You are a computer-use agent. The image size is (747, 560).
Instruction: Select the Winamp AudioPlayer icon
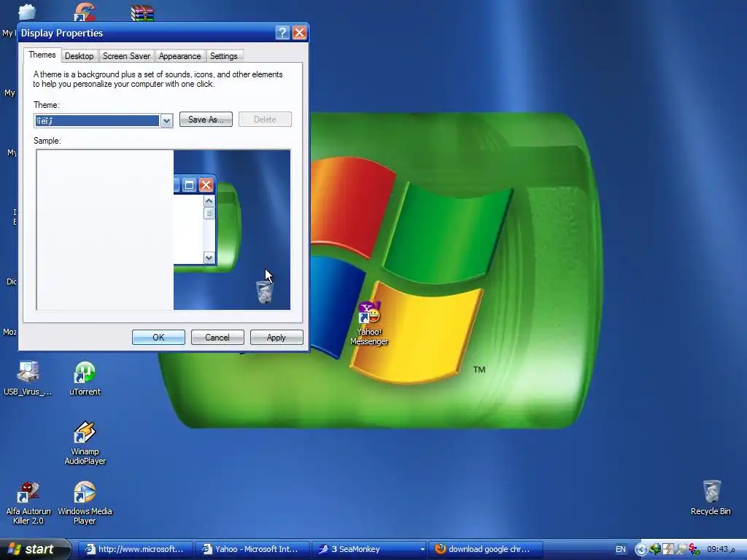pyautogui.click(x=85, y=443)
